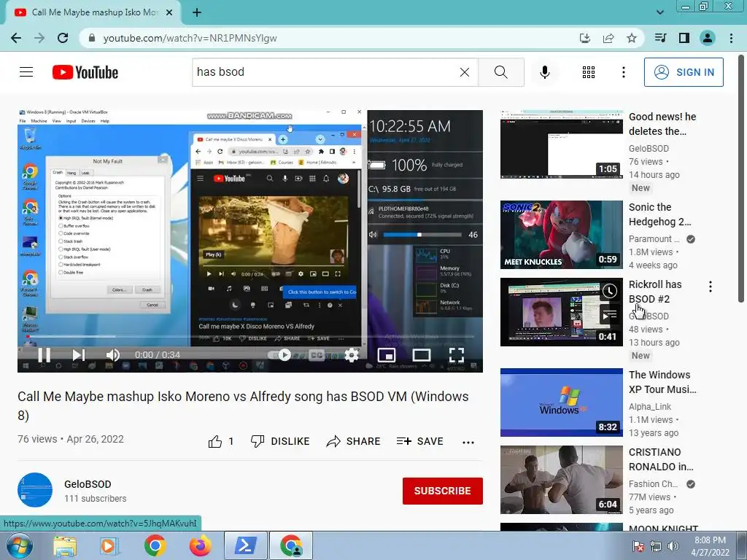
Task: Open a new browser tab
Action: (197, 12)
